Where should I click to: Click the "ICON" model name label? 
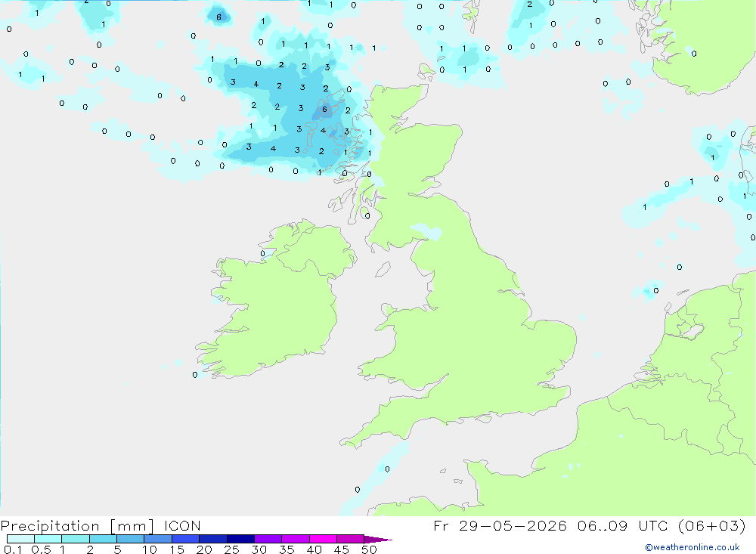pyautogui.click(x=182, y=525)
